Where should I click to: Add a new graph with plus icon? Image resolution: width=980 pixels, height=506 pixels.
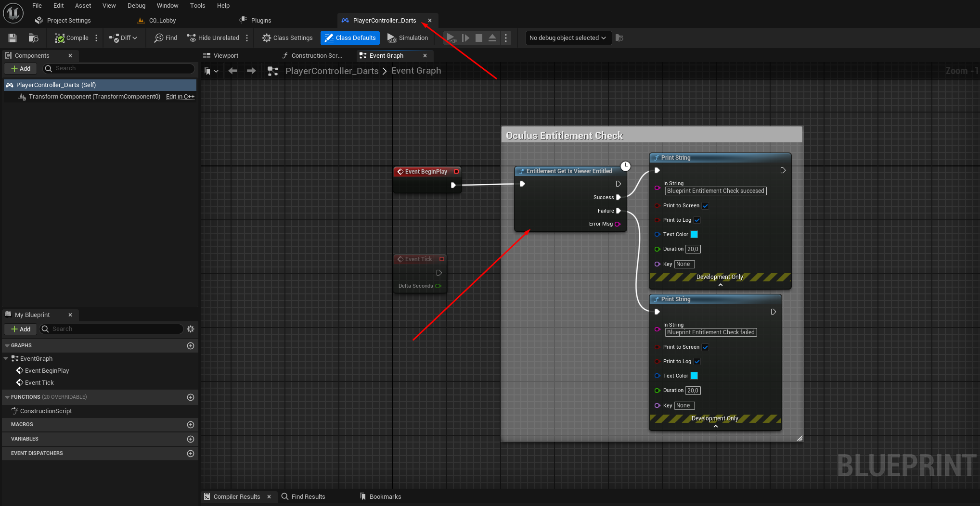(191, 345)
